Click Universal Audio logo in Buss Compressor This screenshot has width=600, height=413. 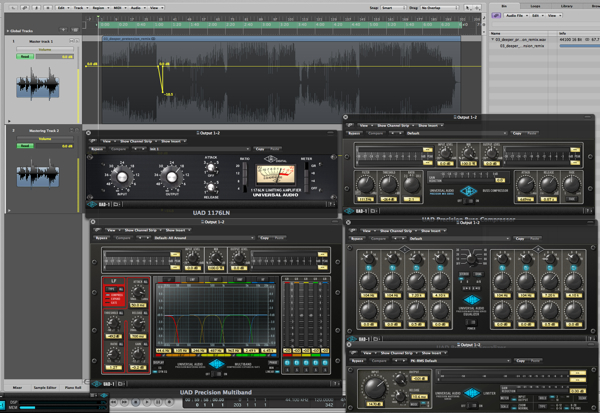[x=468, y=191]
